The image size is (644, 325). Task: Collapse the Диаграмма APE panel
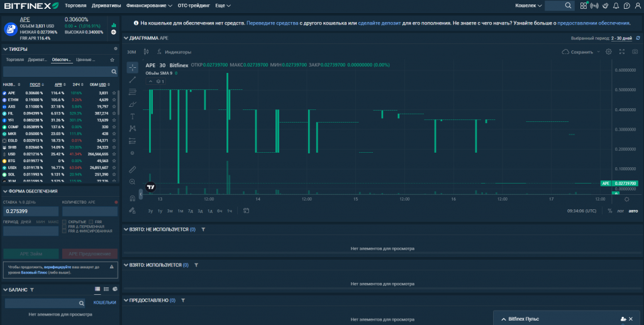(x=126, y=38)
